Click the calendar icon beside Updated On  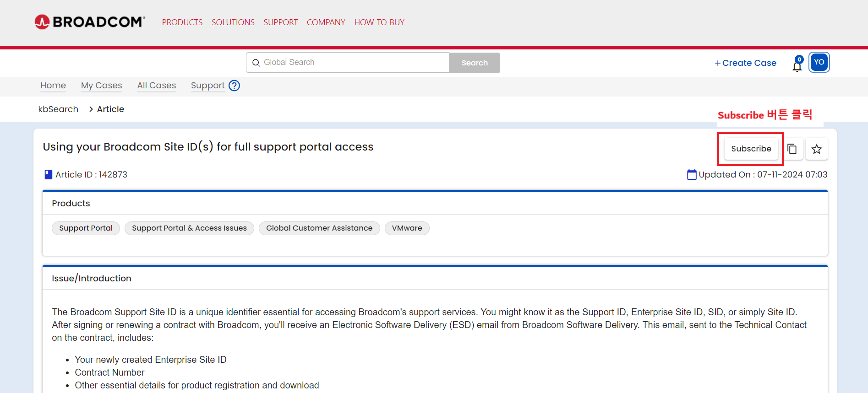pos(692,175)
